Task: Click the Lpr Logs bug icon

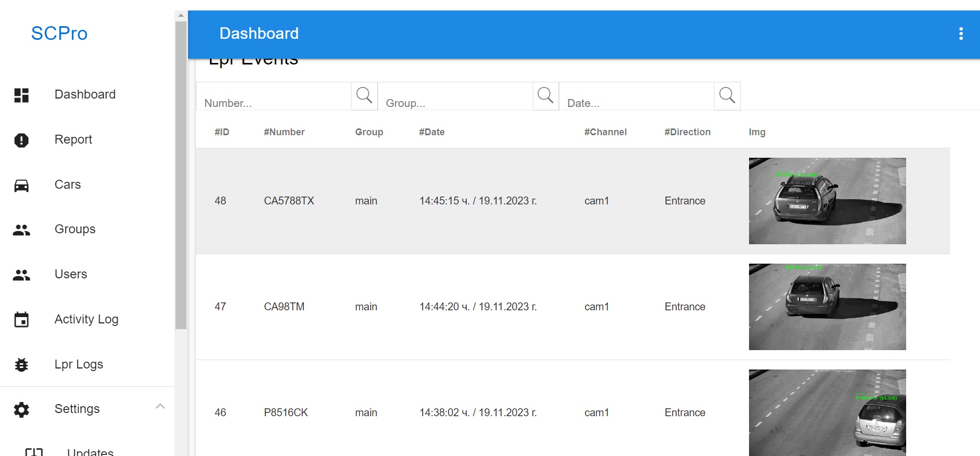Action: [21, 365]
